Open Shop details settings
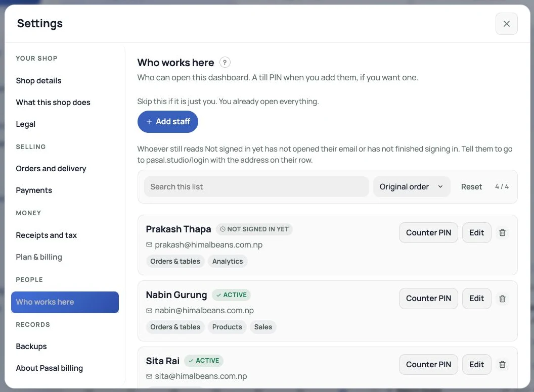 (38, 81)
